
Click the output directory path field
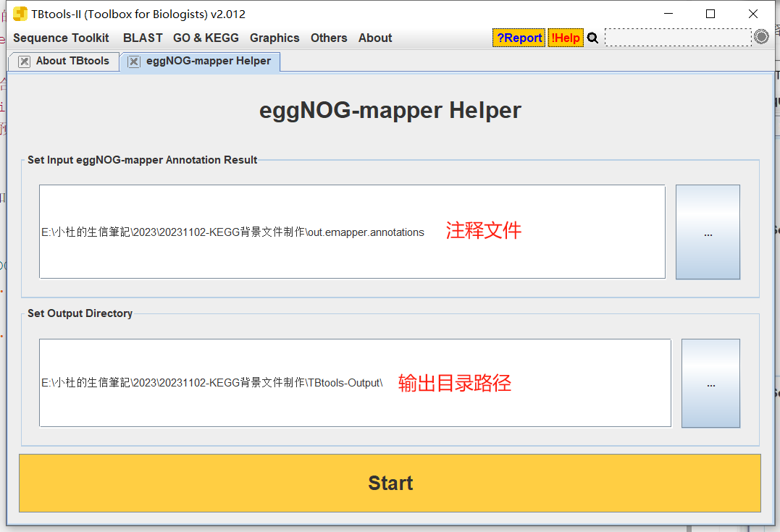tap(355, 383)
